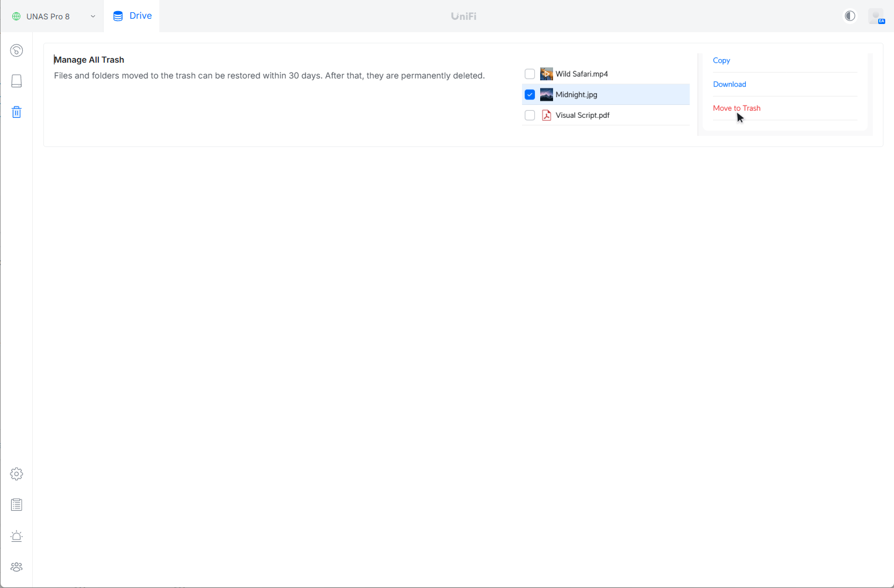The image size is (894, 588).
Task: Open the drives storage icon in sidebar
Action: (16, 81)
